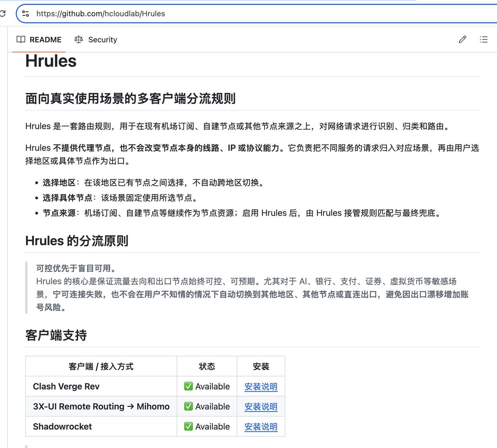Click the browser reload icon
Image resolution: width=497 pixels, height=448 pixels.
pyautogui.click(x=2, y=14)
